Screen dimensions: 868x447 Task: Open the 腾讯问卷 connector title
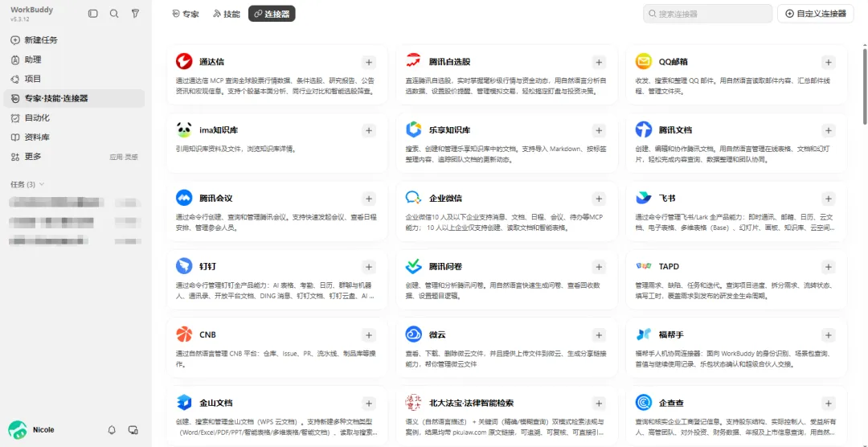(x=445, y=266)
